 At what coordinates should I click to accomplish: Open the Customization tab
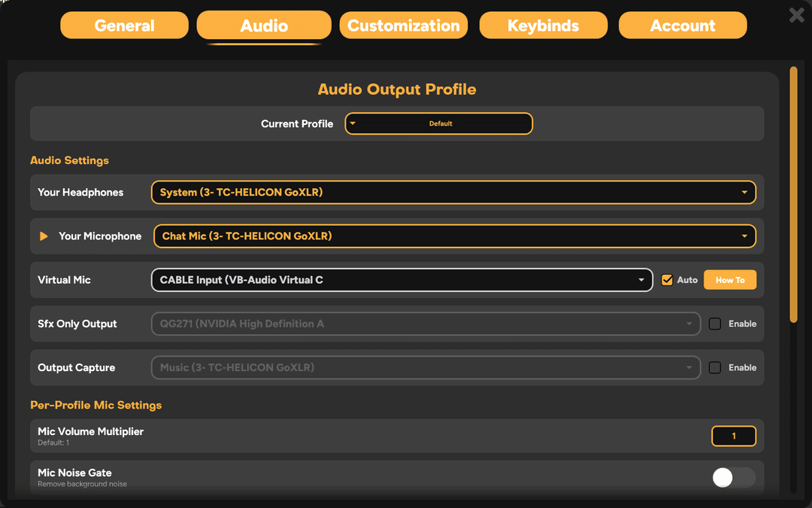coord(403,25)
